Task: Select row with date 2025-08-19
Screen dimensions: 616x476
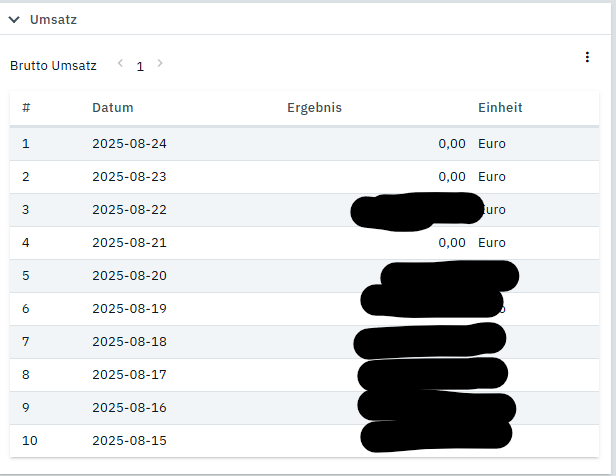Action: (304, 309)
